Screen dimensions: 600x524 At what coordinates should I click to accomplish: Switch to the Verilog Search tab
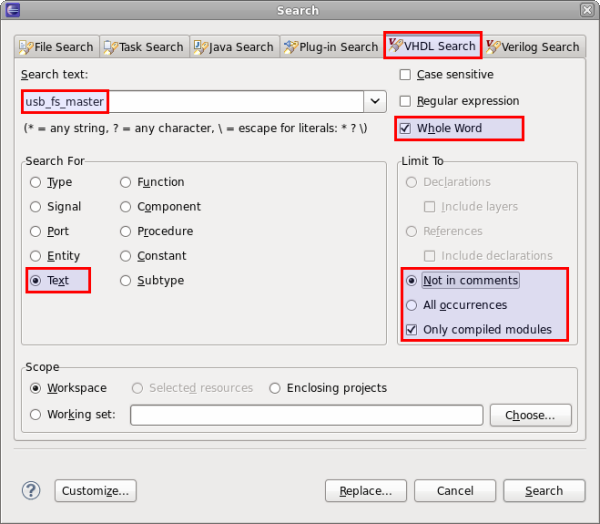[x=533, y=47]
